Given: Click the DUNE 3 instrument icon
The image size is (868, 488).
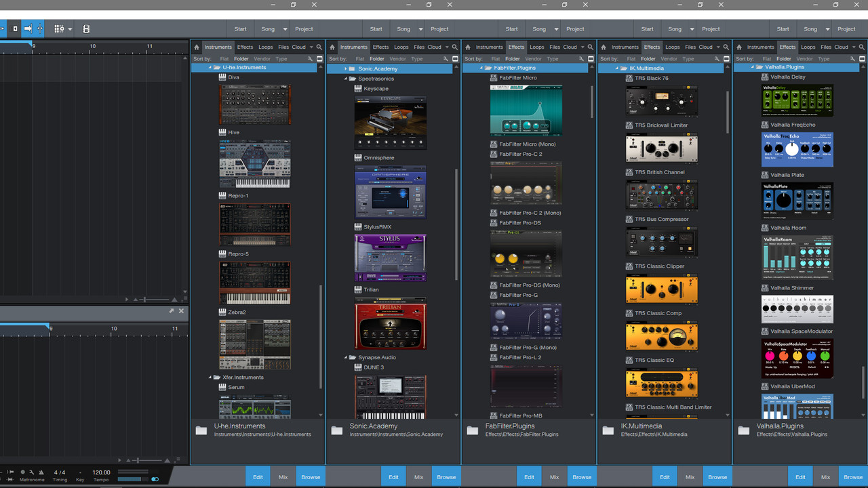Looking at the screenshot, I should click(358, 367).
